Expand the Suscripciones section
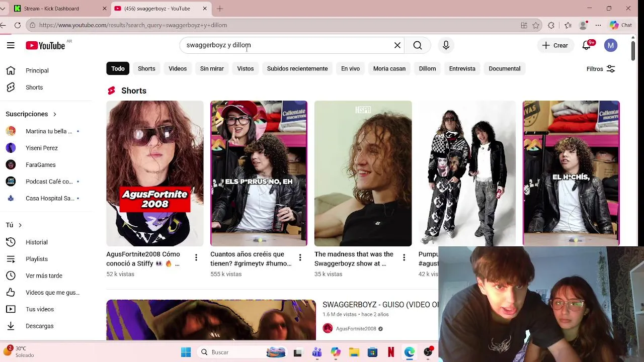The height and width of the screenshot is (362, 644). click(31, 114)
